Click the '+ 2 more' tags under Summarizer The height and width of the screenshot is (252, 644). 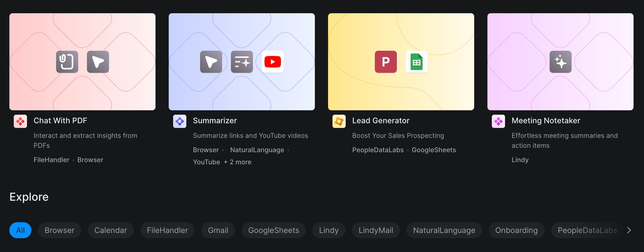tap(238, 162)
